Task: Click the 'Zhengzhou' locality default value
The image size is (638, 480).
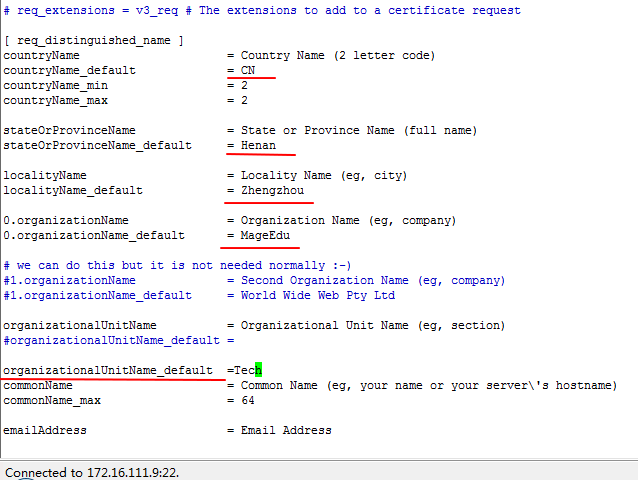Action: (272, 190)
